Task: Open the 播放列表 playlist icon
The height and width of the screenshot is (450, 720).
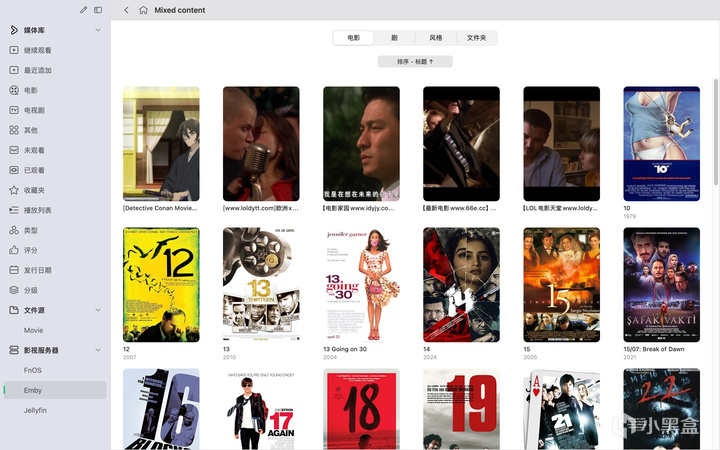Action: pos(14,210)
